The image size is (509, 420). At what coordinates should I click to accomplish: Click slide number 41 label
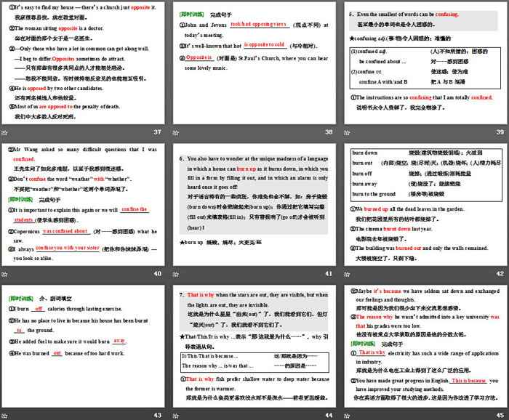(329, 274)
